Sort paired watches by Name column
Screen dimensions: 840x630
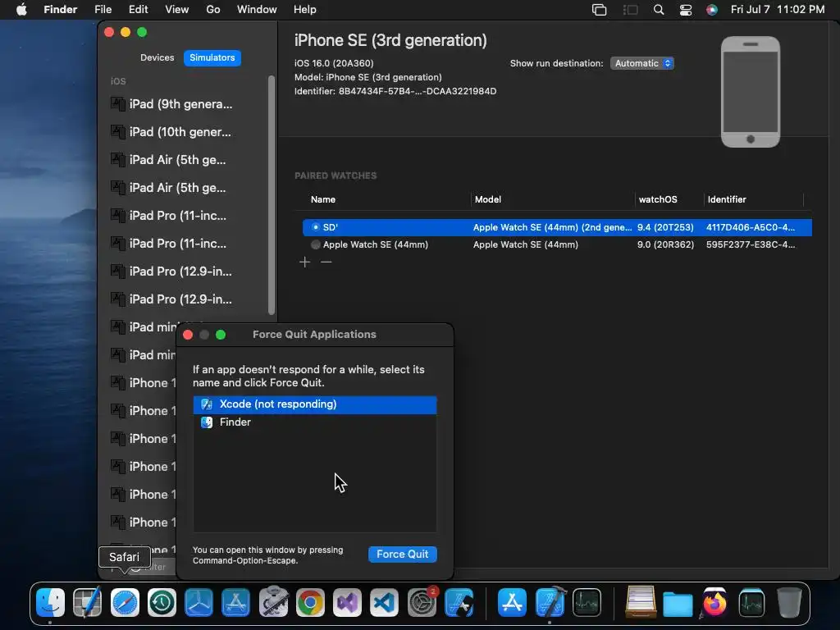pos(323,199)
